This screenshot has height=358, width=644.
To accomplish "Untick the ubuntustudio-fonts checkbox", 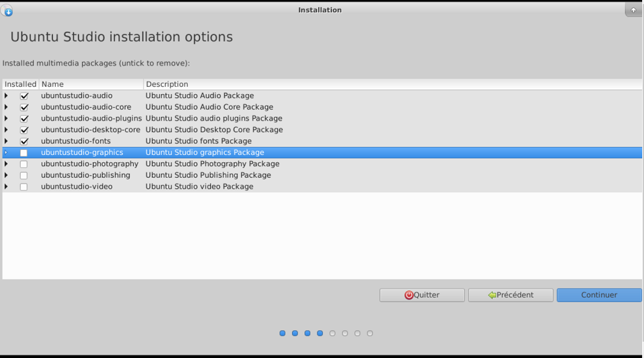I will (24, 141).
